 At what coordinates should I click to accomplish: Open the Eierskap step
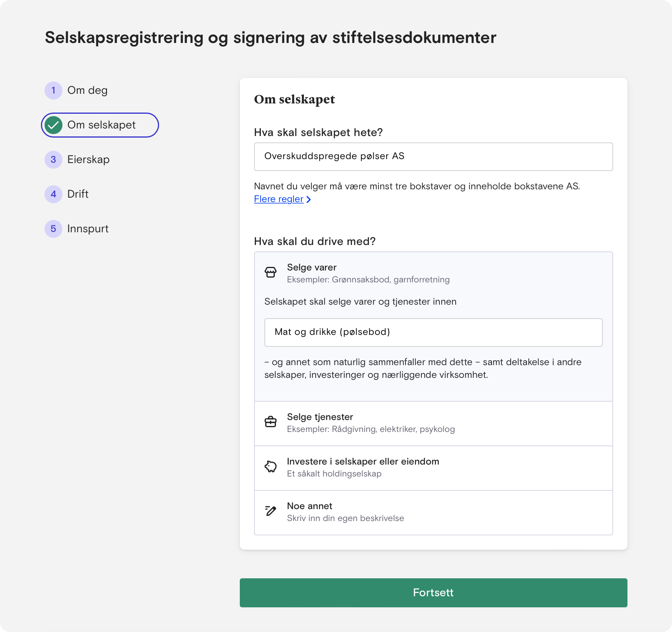89,159
